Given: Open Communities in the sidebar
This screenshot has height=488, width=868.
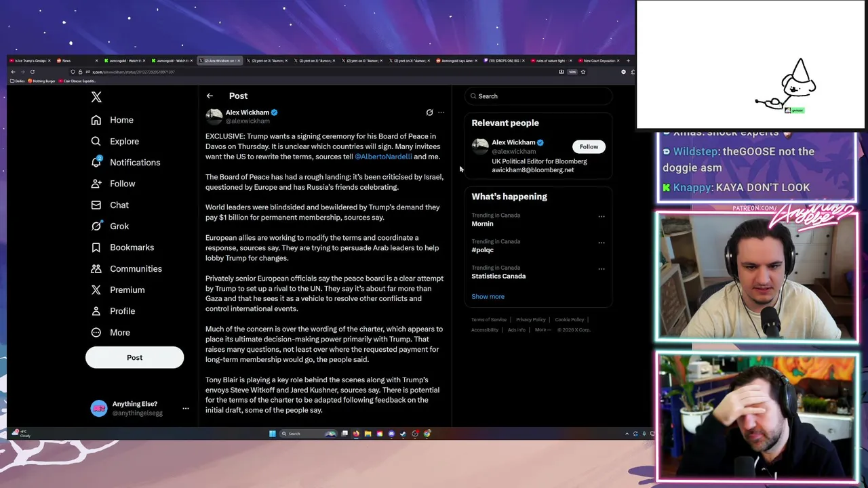Looking at the screenshot, I should (x=127, y=268).
